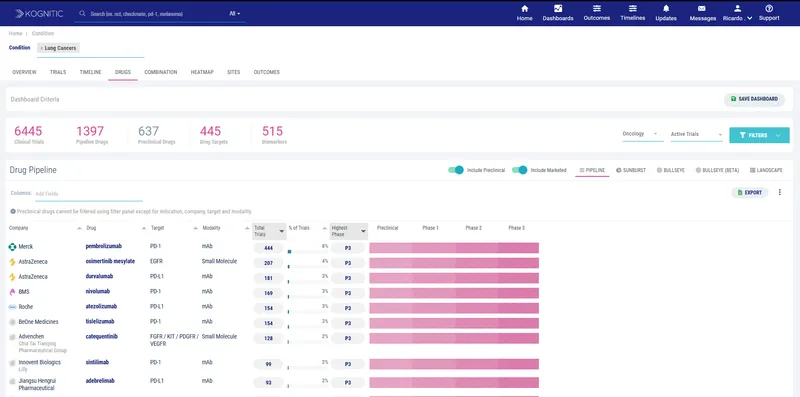Open the tislelizumab drug link

(100, 321)
